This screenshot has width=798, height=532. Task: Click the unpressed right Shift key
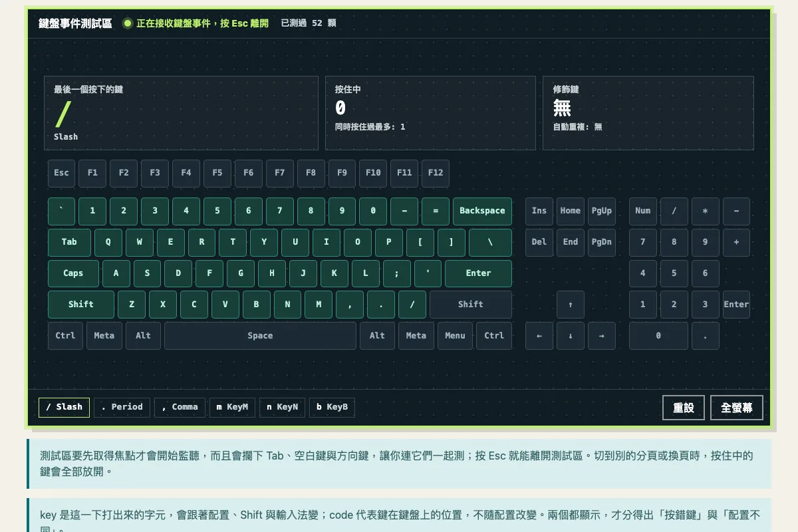(471, 305)
